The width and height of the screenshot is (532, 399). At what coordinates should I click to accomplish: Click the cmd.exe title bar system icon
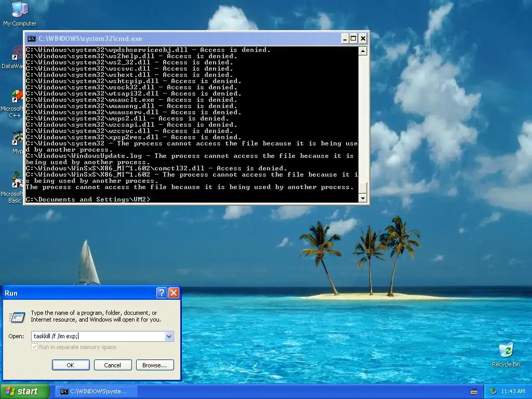tap(31, 38)
